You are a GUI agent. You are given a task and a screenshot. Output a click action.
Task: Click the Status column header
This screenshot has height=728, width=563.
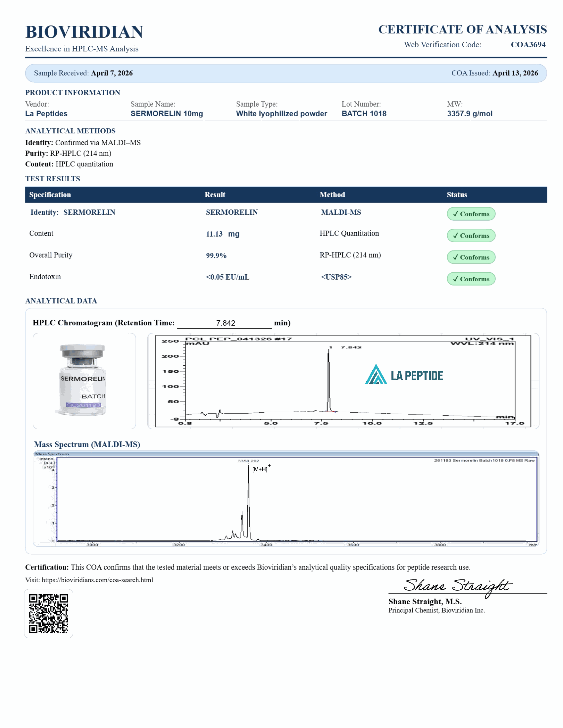(x=457, y=195)
